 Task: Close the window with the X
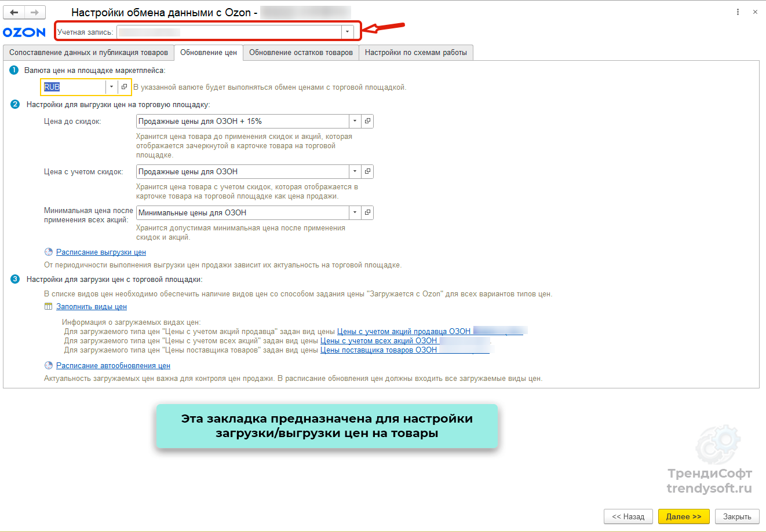(x=755, y=12)
